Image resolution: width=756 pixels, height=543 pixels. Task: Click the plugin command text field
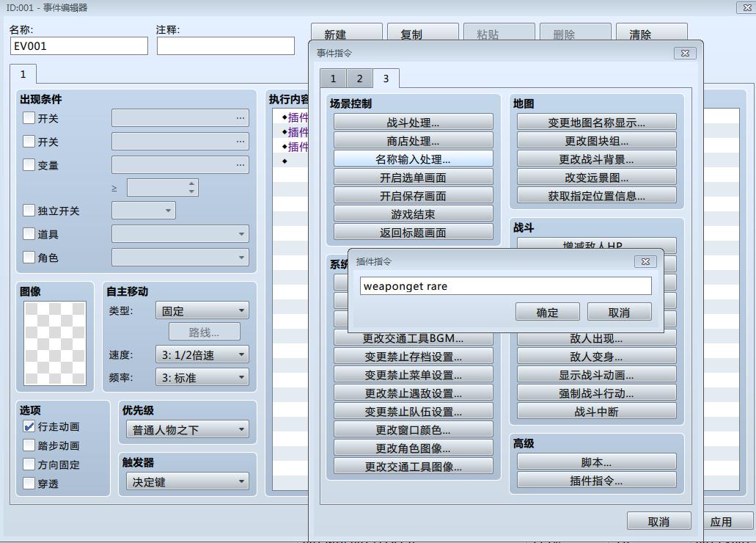pyautogui.click(x=506, y=285)
